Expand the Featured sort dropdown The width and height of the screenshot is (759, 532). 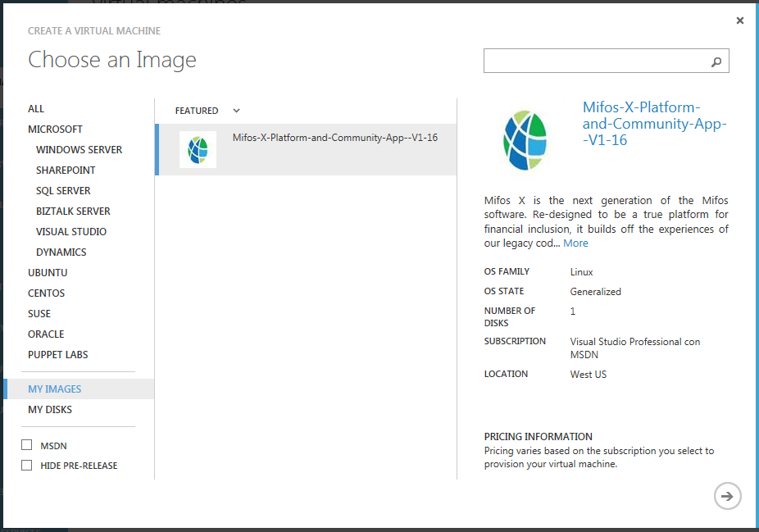236,111
